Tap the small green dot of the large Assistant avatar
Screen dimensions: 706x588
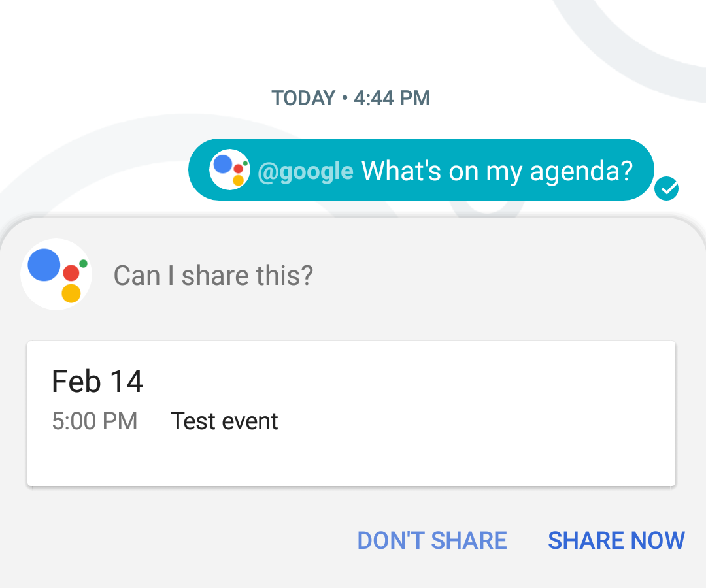pos(83,263)
